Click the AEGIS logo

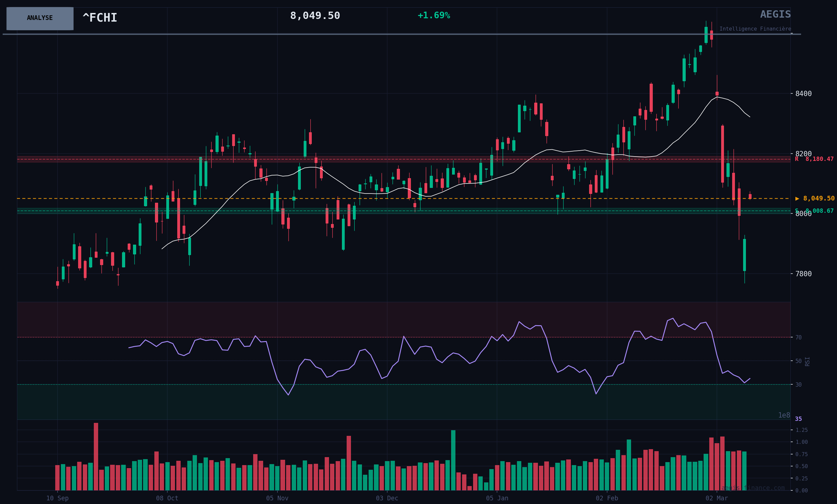775,15
